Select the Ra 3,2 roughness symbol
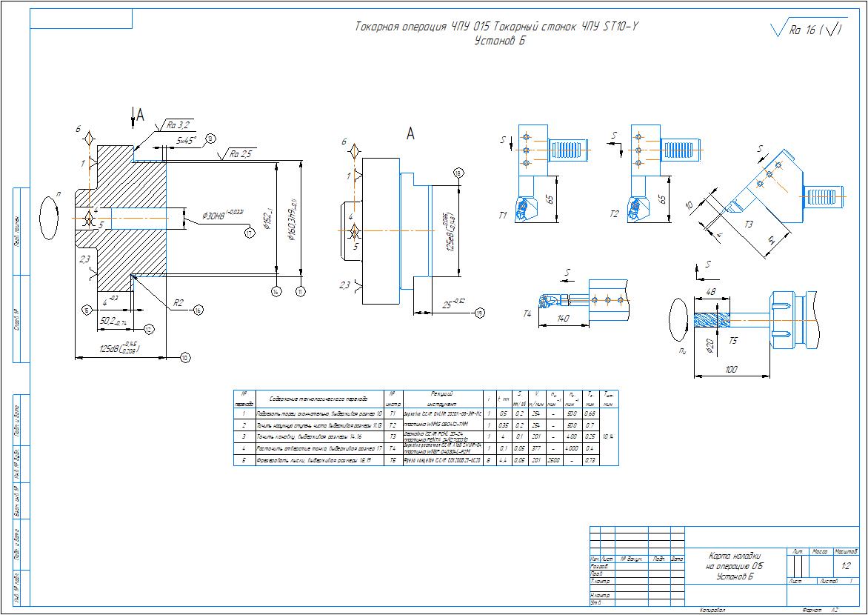Image resolution: width=868 pixels, height=615 pixels. (x=174, y=127)
